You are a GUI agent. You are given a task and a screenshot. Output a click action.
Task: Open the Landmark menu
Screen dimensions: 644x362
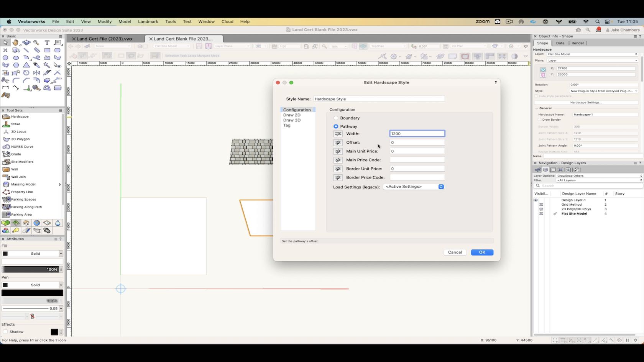148,21
